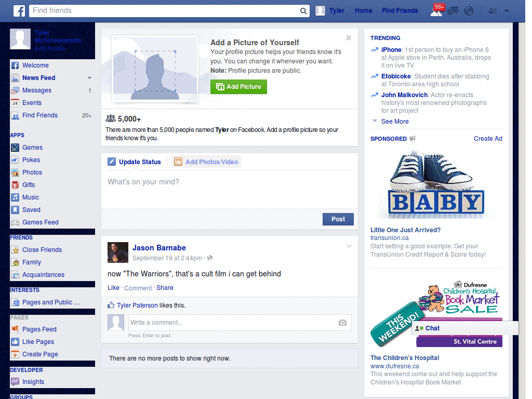Open Jason Barnabe's profile thumbnail

click(x=118, y=252)
